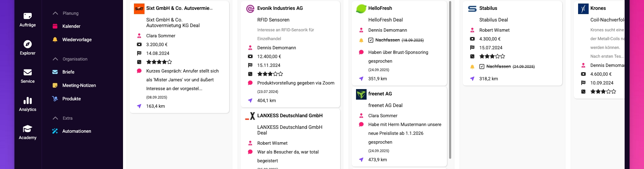The width and height of the screenshot is (644, 169).
Task: Open Meeting-Notizen menu item
Action: coord(79,86)
